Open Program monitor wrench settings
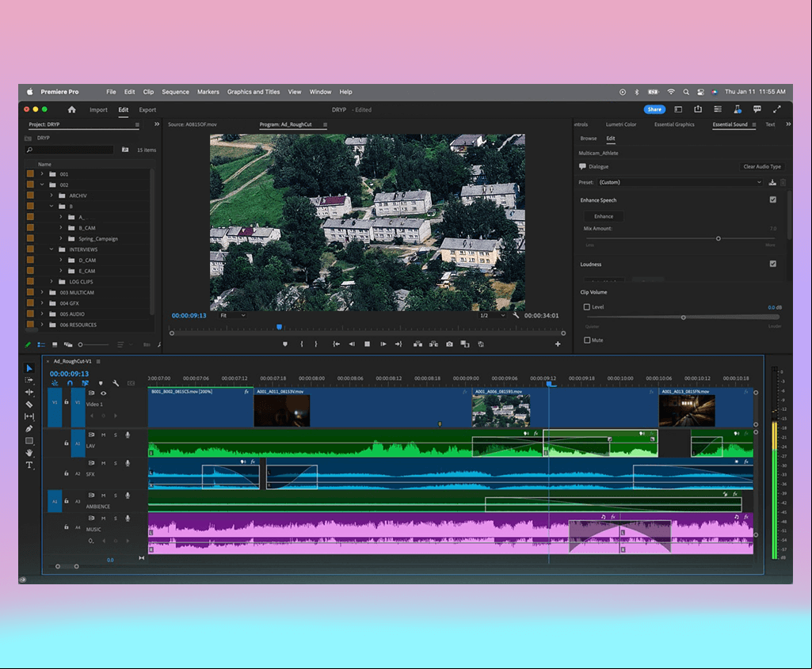 coord(516,315)
